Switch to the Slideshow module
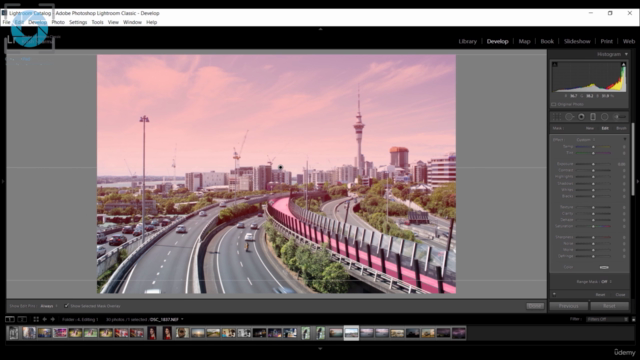This screenshot has height=360, width=640. 577,41
